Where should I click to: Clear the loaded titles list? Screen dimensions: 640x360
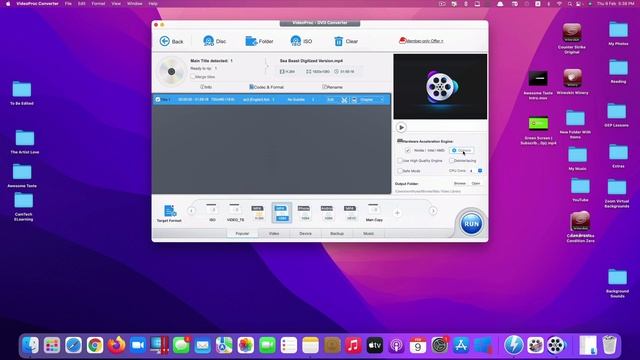pos(346,41)
